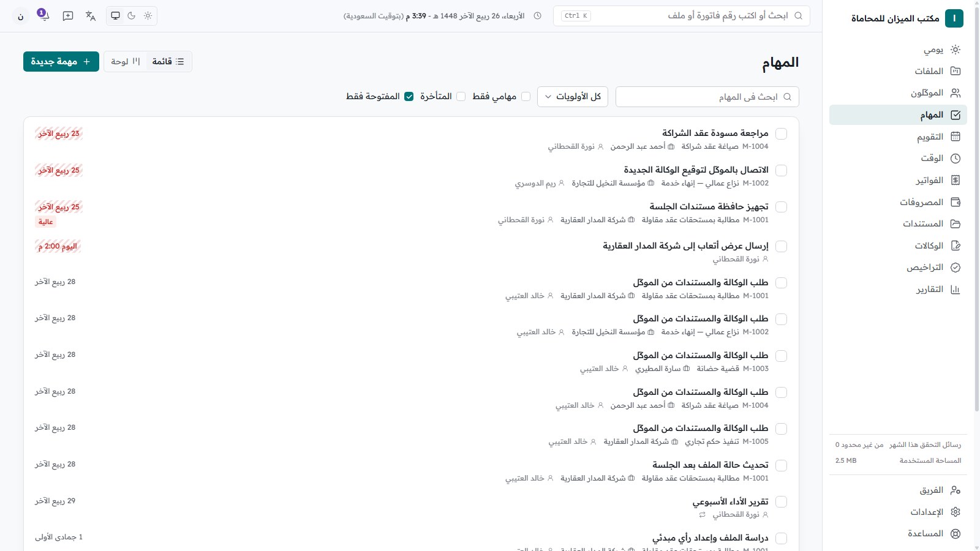This screenshot has width=980, height=551.
Task: Open user avatar 'ن' menu
Action: pyautogui.click(x=21, y=16)
